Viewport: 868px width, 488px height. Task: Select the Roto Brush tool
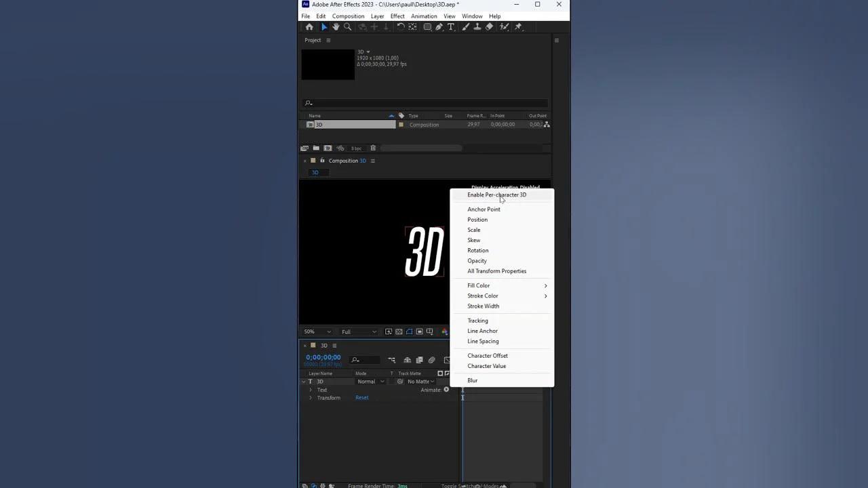504,27
